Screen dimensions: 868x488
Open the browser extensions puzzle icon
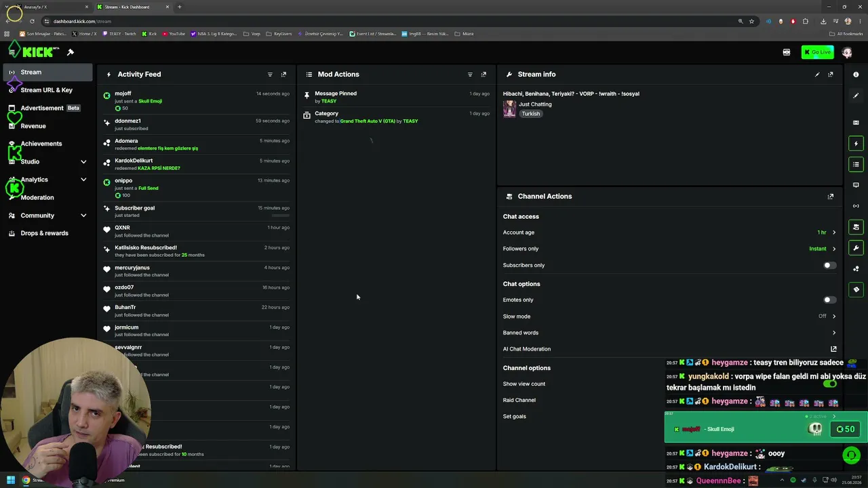pyautogui.click(x=806, y=21)
